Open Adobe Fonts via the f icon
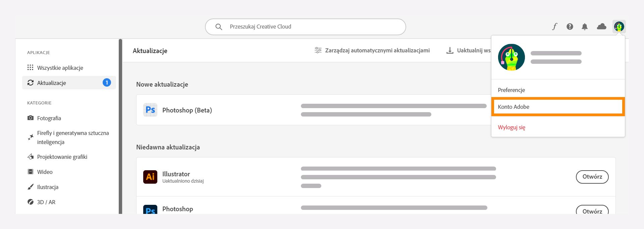This screenshot has width=644, height=229. pos(554,26)
